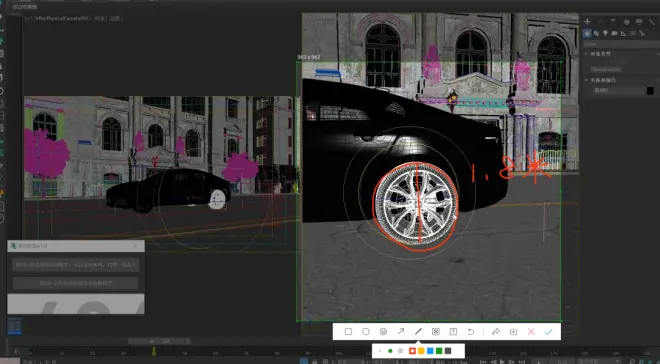Viewport: 660px width, 364px height.
Task: Select the mosaic blur tool
Action: coord(436,332)
